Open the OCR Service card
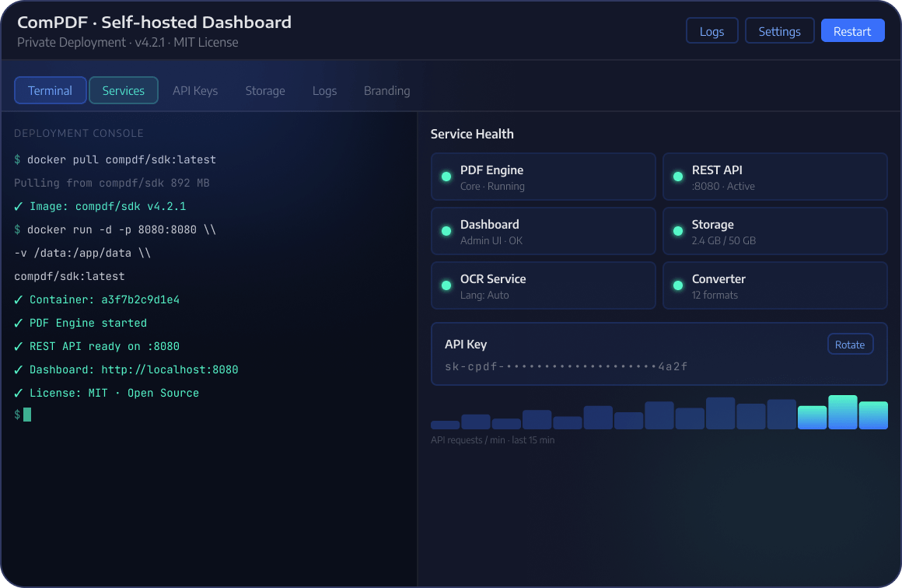The width and height of the screenshot is (902, 588). point(543,285)
